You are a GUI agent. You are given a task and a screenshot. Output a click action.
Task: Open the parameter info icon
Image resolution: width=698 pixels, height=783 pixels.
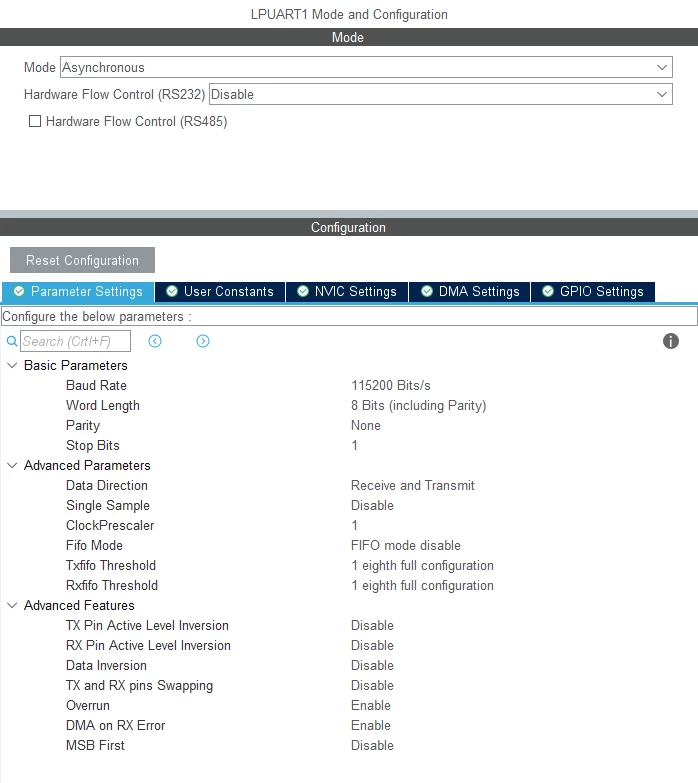coord(671,341)
